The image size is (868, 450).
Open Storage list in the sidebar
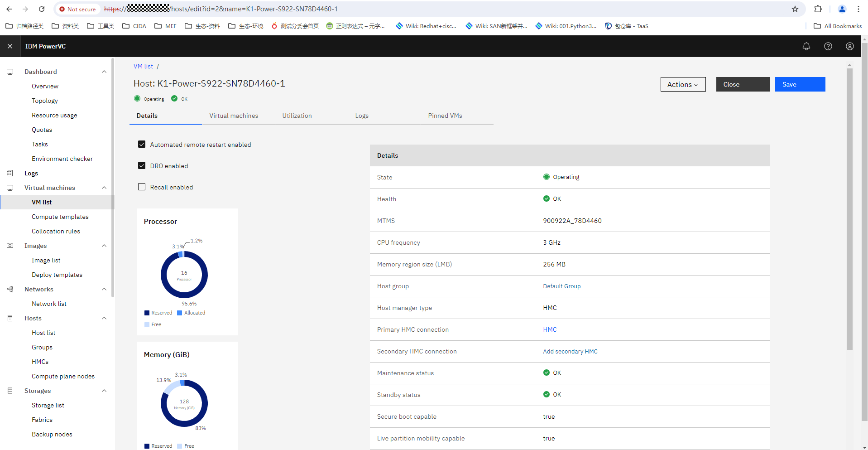48,405
